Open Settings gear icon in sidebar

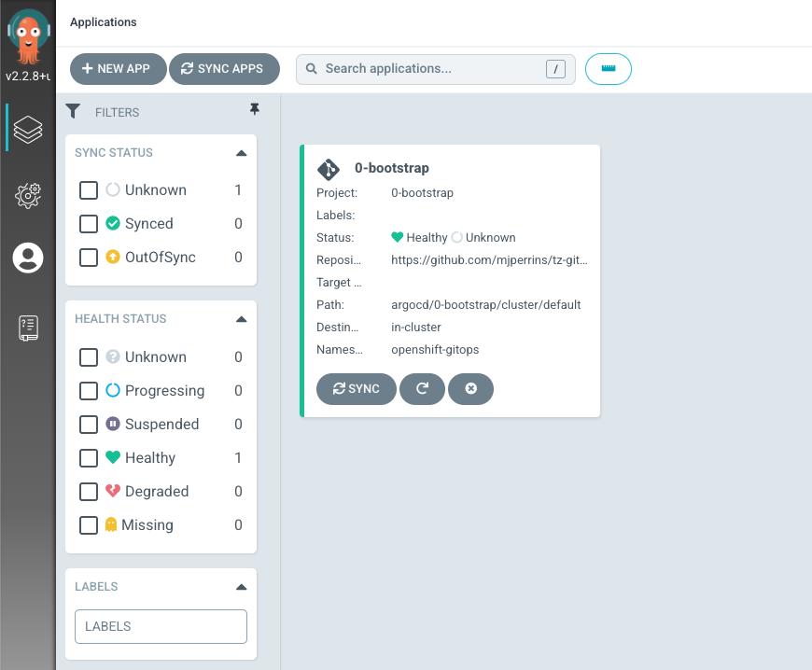pos(28,195)
